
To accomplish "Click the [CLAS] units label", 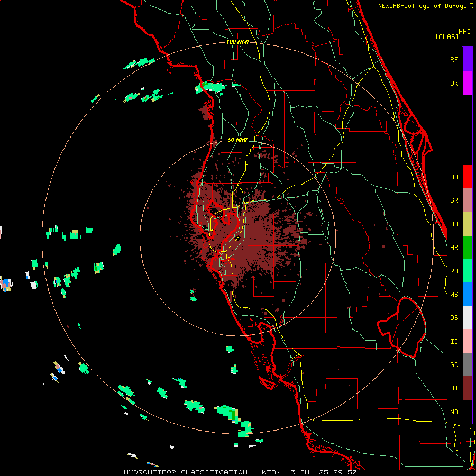I will point(447,37).
